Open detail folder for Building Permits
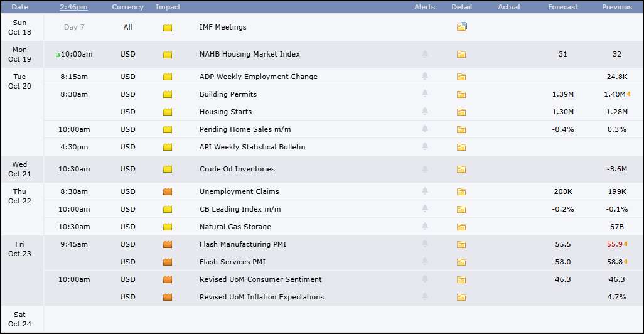Screen dimensions: 644x334 [461, 95]
